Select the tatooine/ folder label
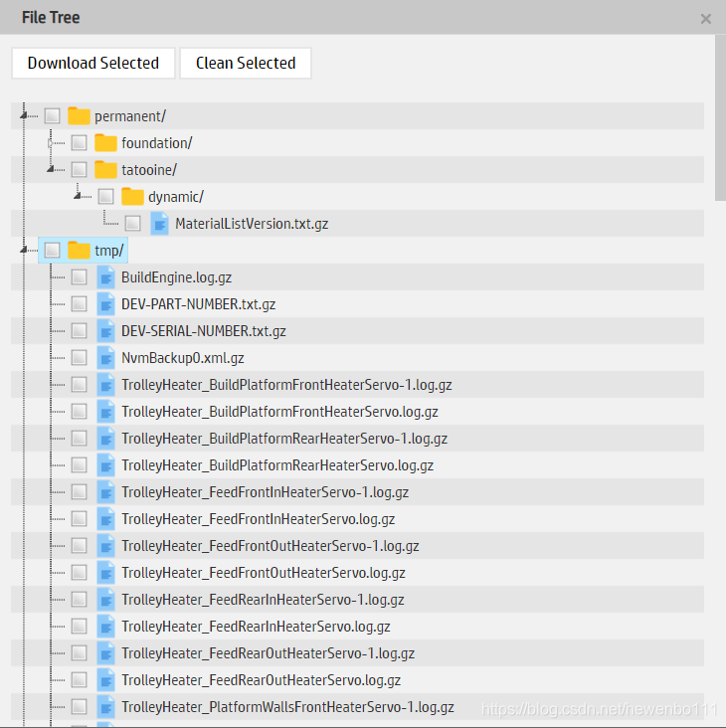726x728 pixels. [x=149, y=170]
